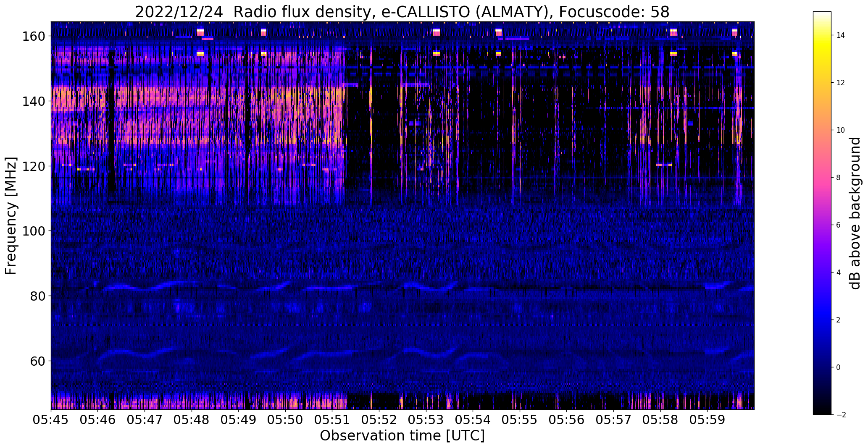The image size is (868, 448).
Task: Click the 05:48 time tick label
Action: pos(192,420)
